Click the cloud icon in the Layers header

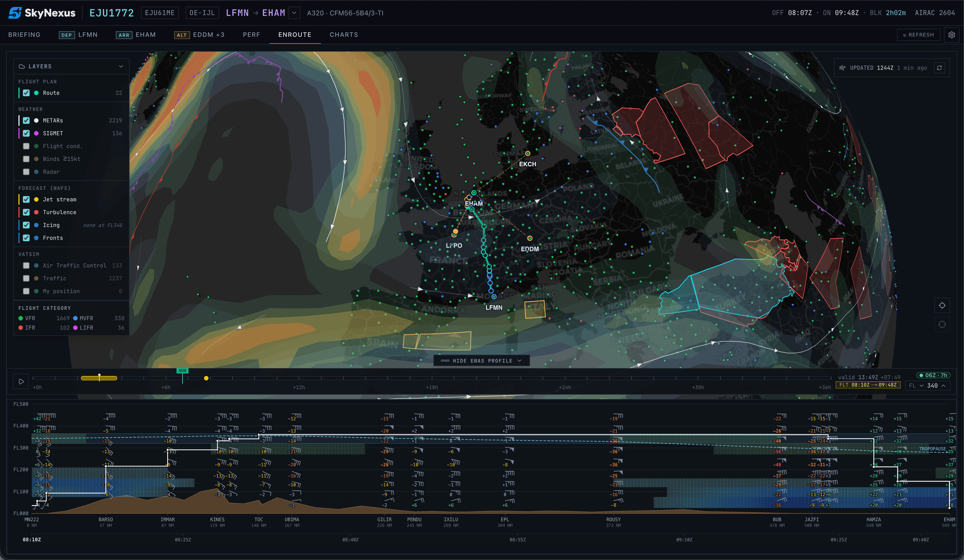22,66
